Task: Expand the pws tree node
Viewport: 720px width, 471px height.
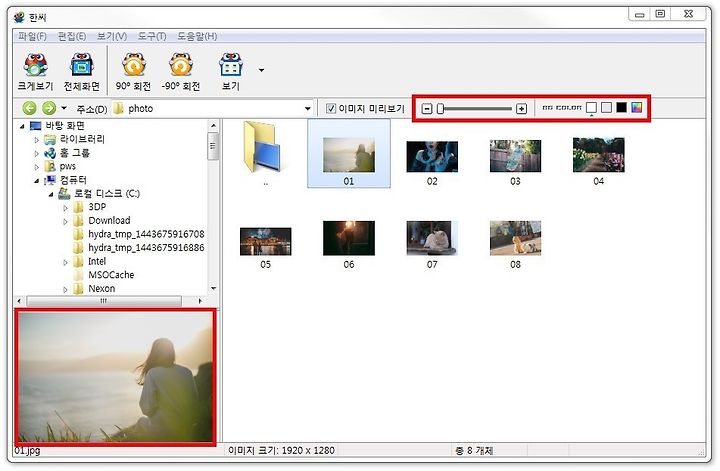Action: pyautogui.click(x=37, y=167)
